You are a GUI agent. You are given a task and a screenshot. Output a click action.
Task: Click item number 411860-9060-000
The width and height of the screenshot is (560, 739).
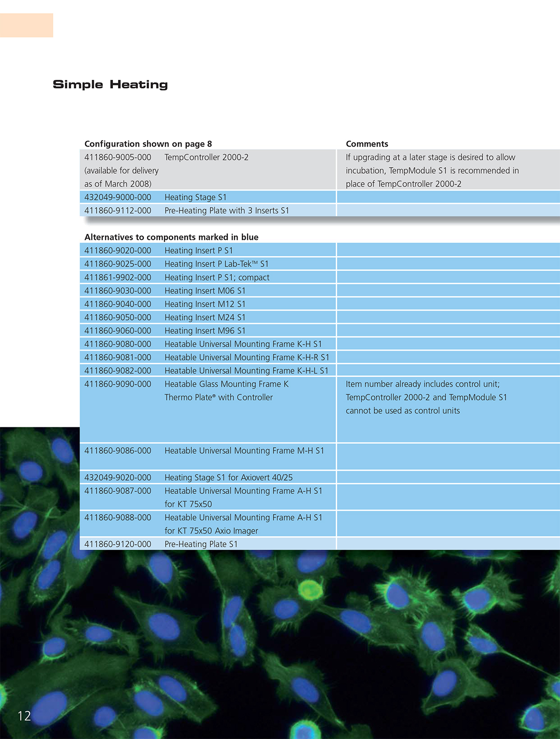point(118,331)
